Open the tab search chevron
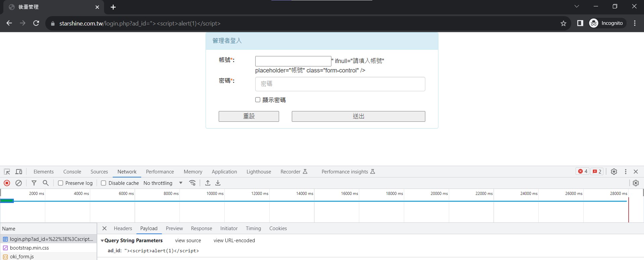This screenshot has height=260, width=644. tap(577, 6)
